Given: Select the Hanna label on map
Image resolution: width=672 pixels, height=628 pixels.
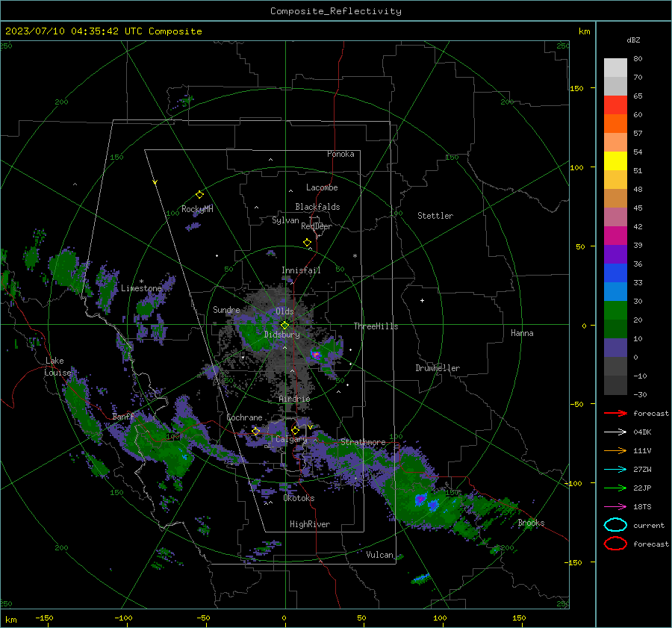Looking at the screenshot, I should tap(522, 333).
